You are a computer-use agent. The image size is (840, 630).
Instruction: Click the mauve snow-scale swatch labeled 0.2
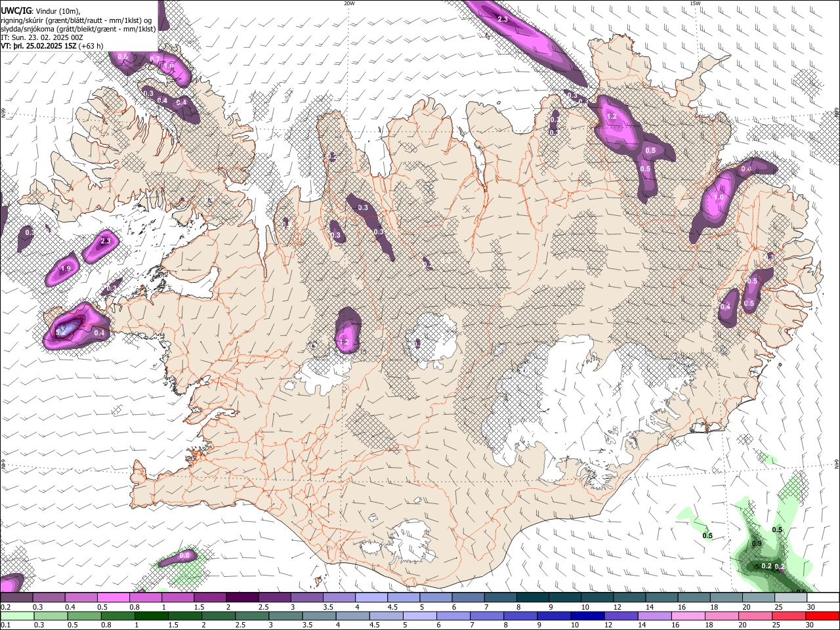pyautogui.click(x=16, y=598)
